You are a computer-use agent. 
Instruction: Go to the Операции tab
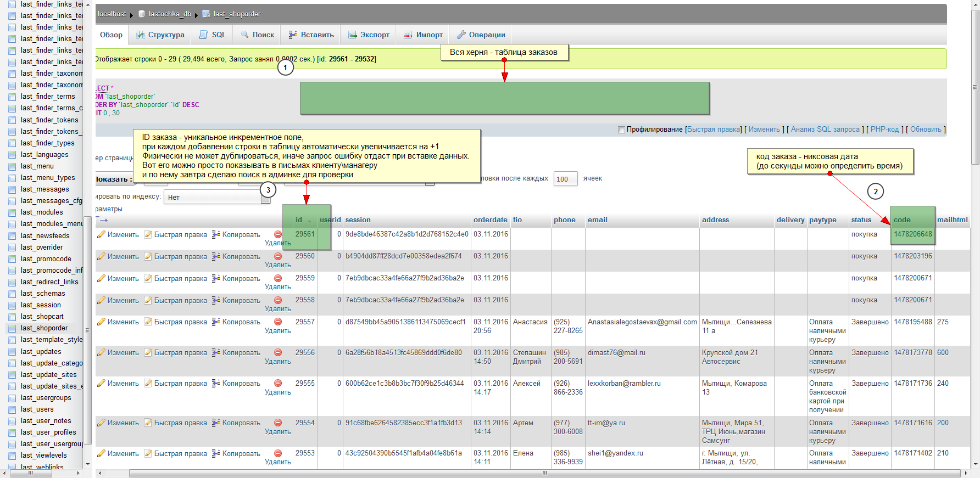pyautogui.click(x=481, y=35)
